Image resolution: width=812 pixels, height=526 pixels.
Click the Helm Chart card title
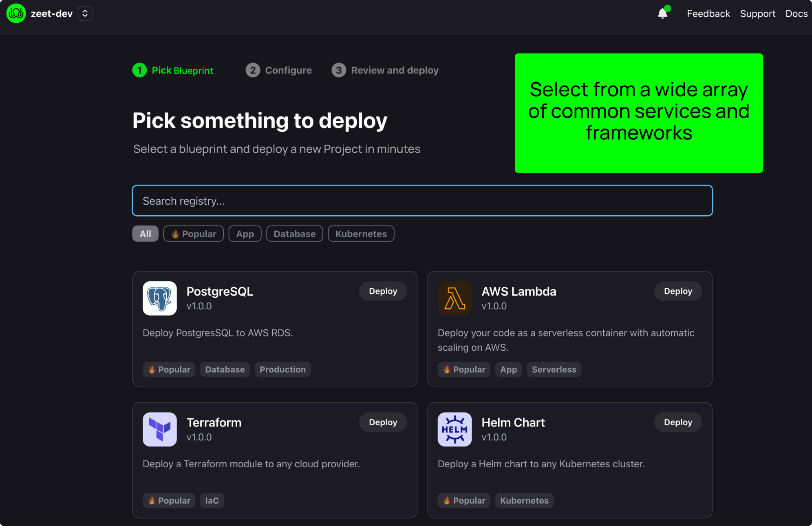pos(513,422)
